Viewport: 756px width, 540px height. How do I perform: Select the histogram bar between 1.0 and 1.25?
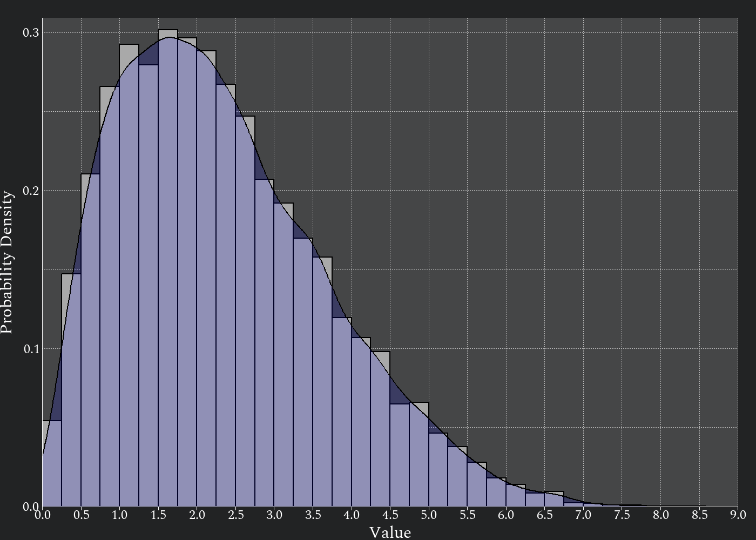point(129,275)
